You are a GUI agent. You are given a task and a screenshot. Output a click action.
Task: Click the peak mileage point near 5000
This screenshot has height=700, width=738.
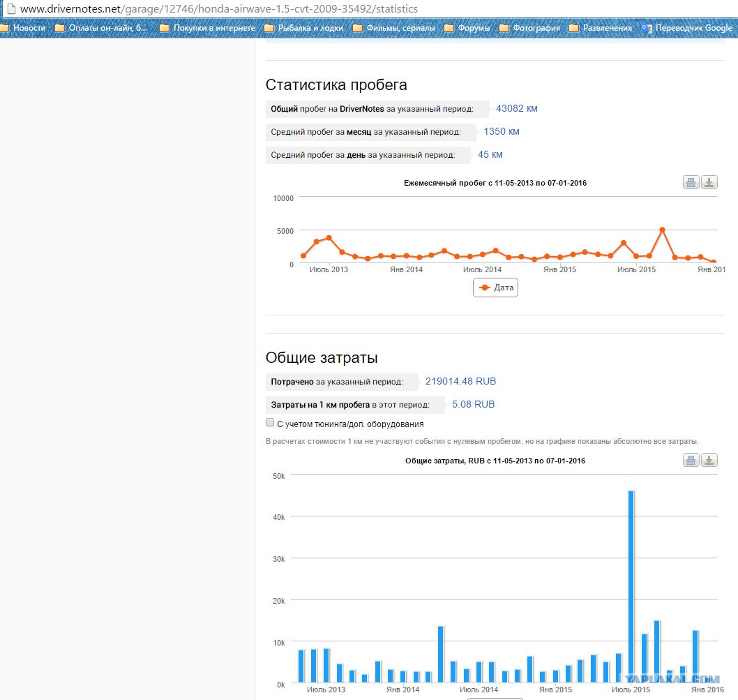click(662, 230)
